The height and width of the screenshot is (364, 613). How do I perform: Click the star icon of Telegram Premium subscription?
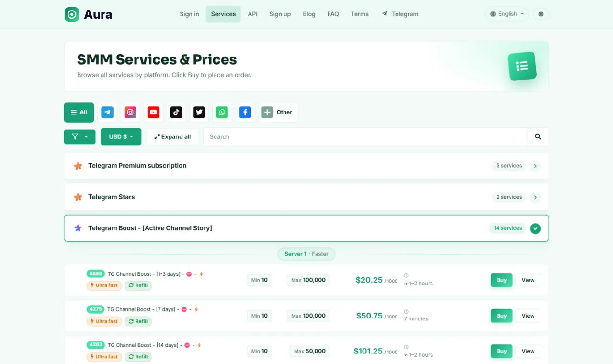(78, 166)
